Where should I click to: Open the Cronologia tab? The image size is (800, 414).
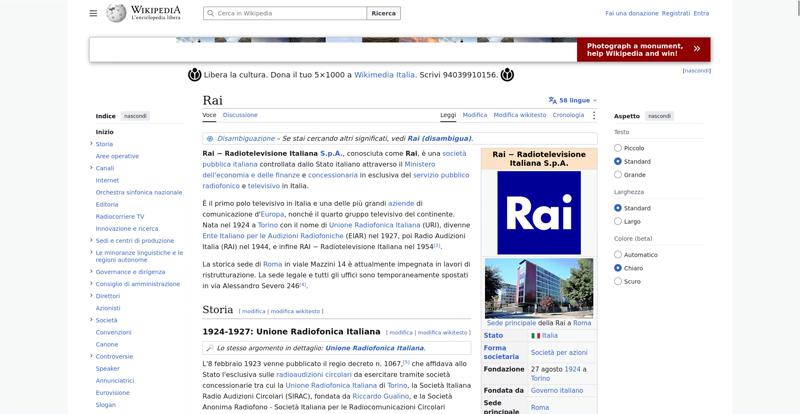[568, 115]
